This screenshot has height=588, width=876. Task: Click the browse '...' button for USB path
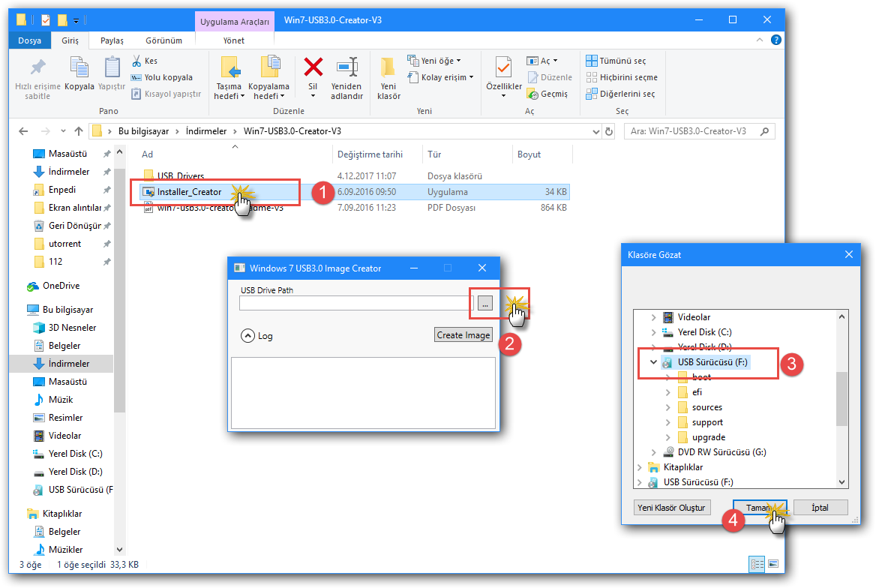click(485, 304)
